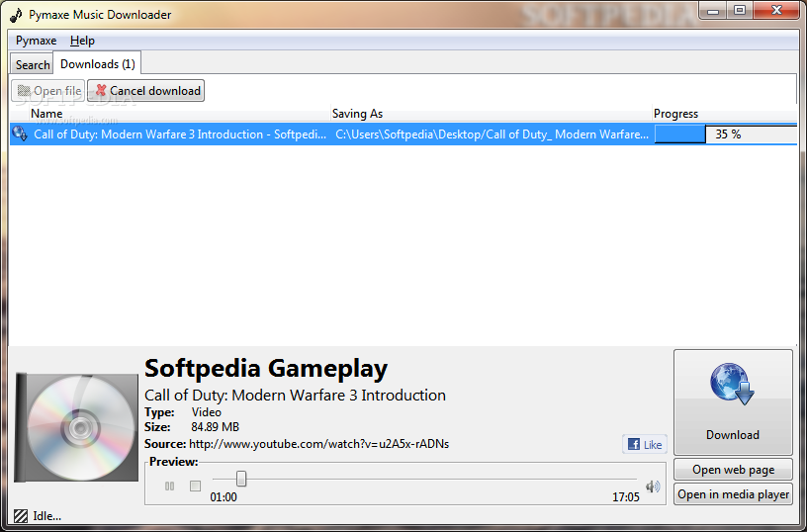Open in media player button
The image size is (807, 532).
pyautogui.click(x=733, y=493)
